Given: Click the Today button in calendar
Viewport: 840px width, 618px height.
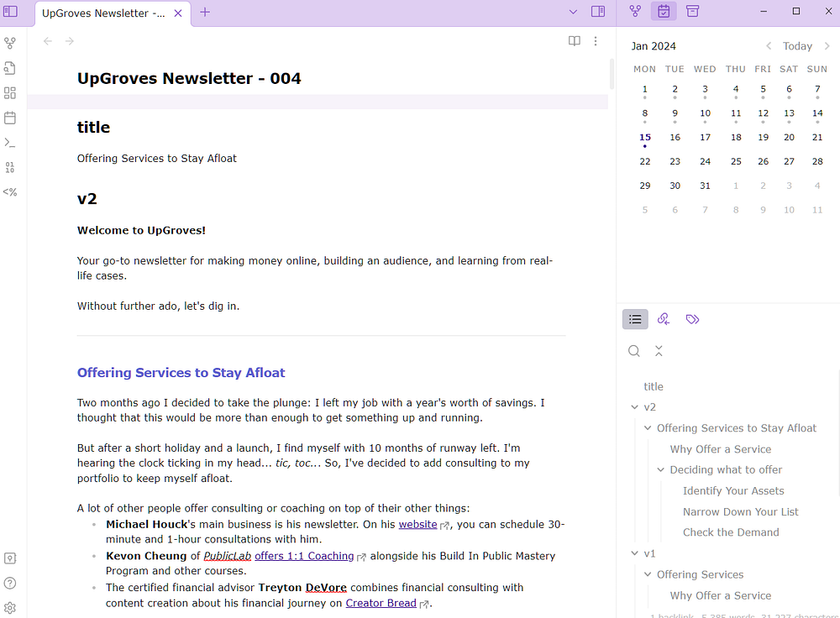Looking at the screenshot, I should click(798, 46).
